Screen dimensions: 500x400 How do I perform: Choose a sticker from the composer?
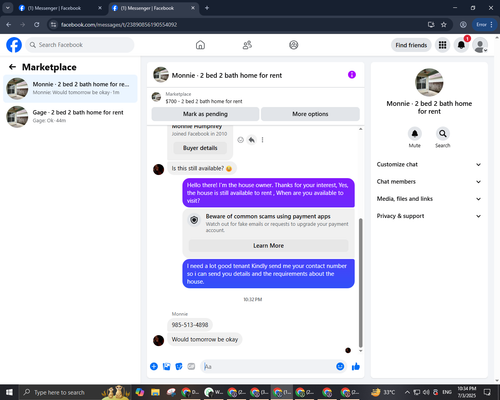[x=179, y=366]
